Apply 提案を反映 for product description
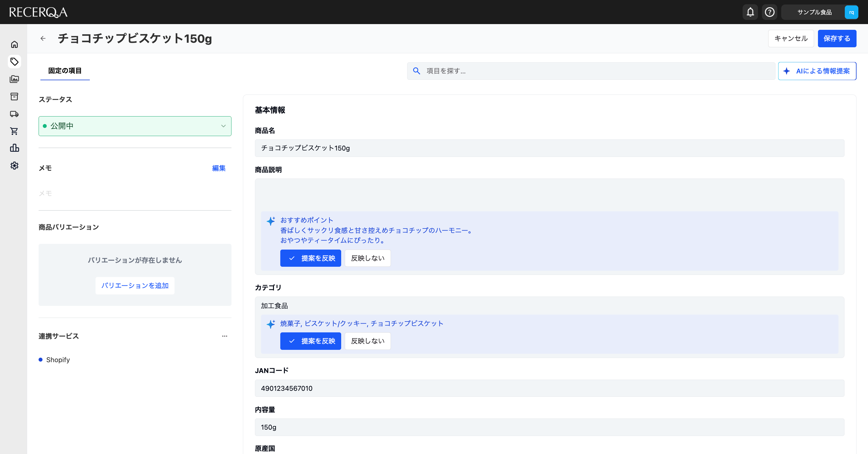The width and height of the screenshot is (868, 454). click(310, 258)
